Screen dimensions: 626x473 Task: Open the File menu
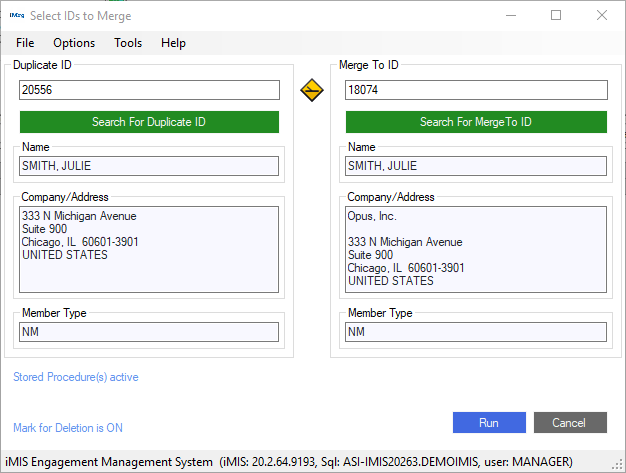(x=25, y=43)
